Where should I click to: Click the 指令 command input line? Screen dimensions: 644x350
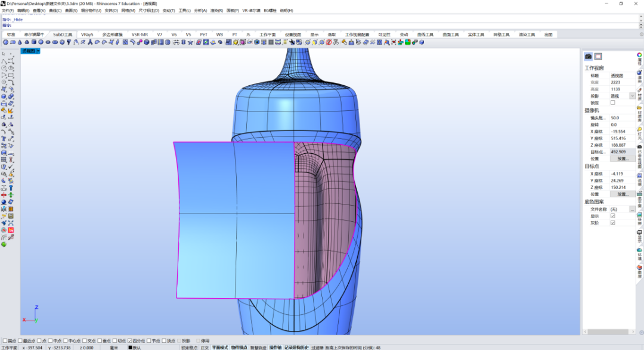point(320,26)
